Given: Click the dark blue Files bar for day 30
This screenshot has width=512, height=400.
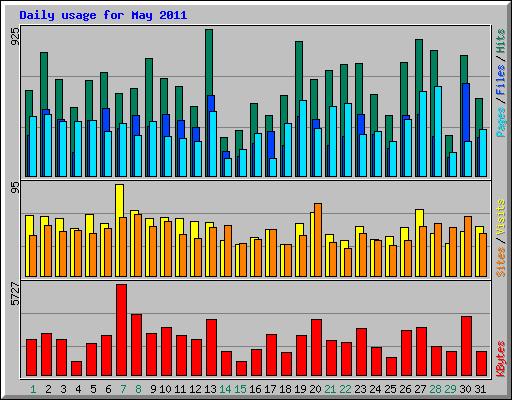Looking at the screenshot, I should tap(466, 113).
